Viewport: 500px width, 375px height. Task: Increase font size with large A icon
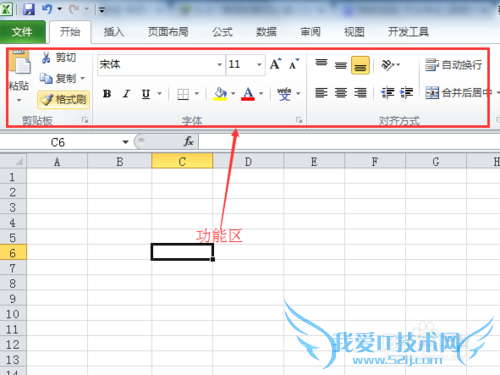[275, 64]
